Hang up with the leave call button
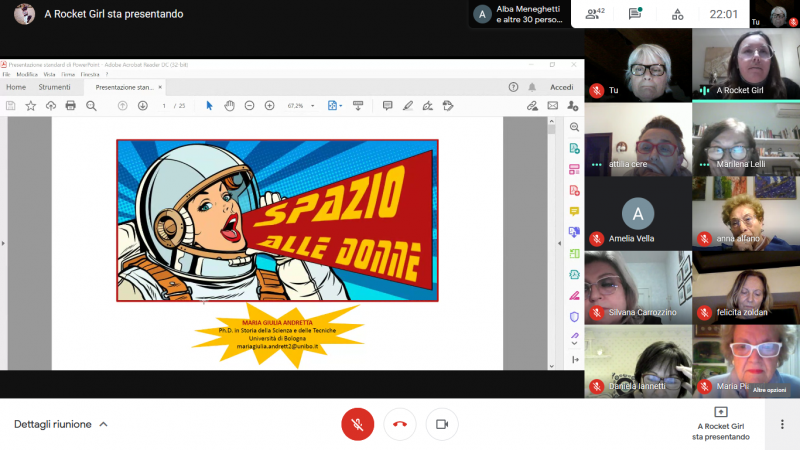Screen dimensions: 800x450 [x=400, y=424]
